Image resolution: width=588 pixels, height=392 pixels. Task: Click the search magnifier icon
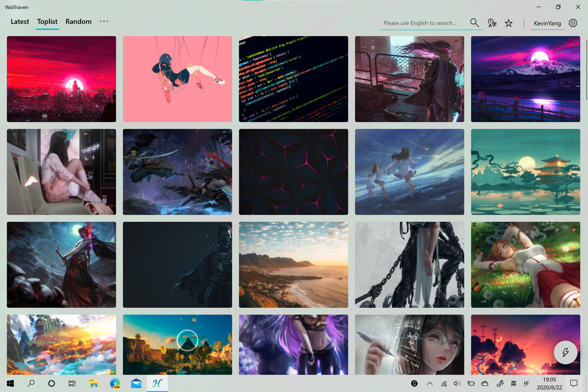click(x=474, y=23)
